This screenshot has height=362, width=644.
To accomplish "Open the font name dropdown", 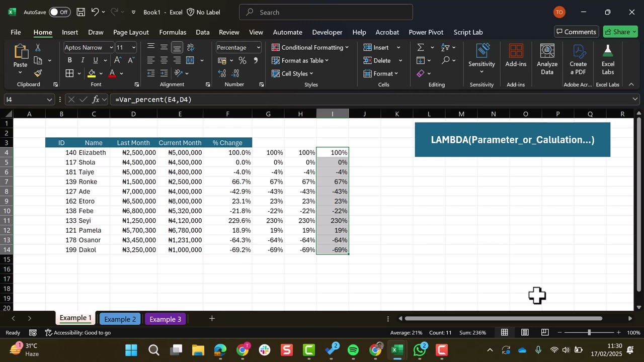I will [111, 47].
